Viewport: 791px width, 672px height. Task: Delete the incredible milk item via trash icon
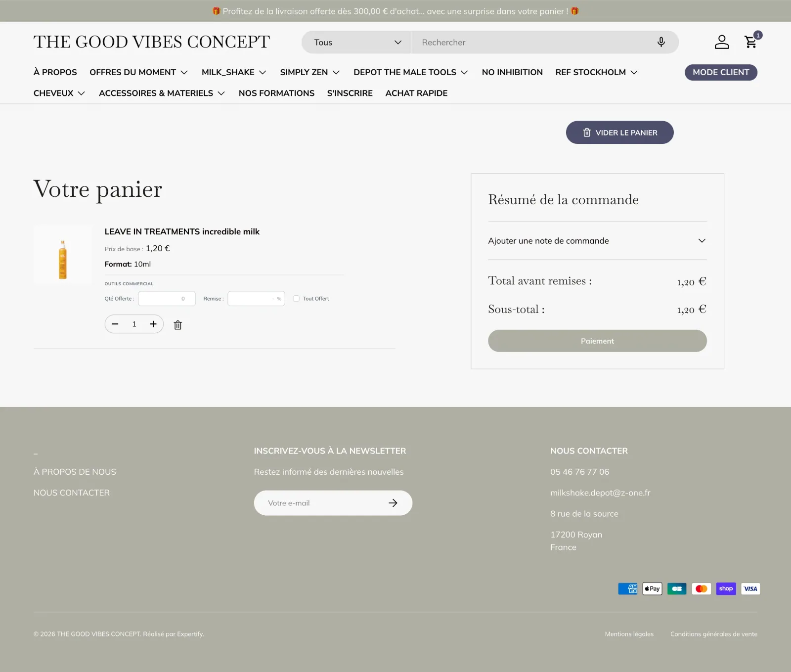tap(178, 325)
